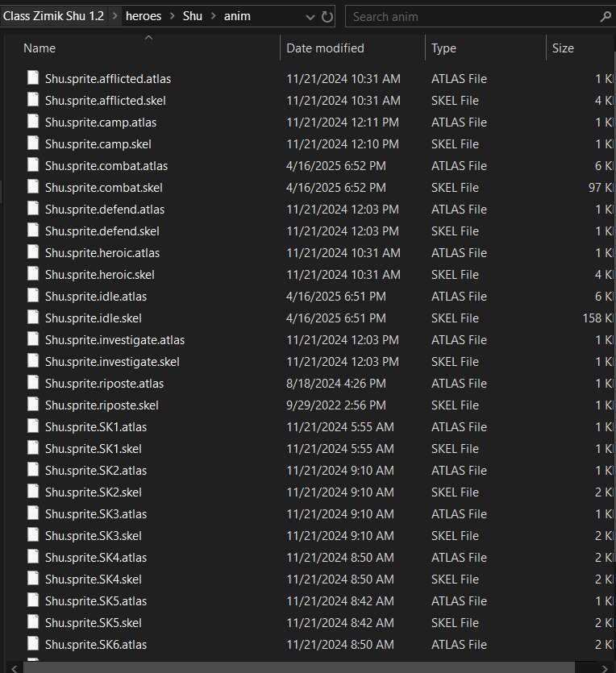This screenshot has width=616, height=673.
Task: Click the file icon of Shu.sprite.SK2.skel
Action: click(33, 492)
